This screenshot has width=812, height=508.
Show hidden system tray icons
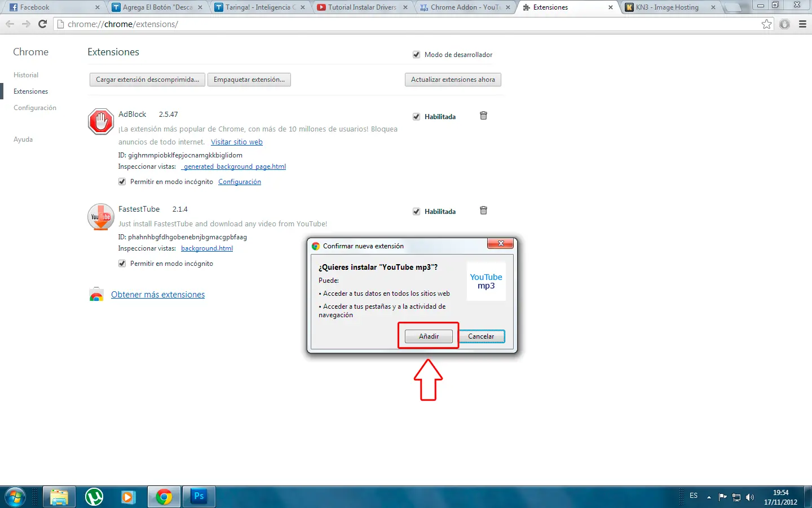[709, 497]
